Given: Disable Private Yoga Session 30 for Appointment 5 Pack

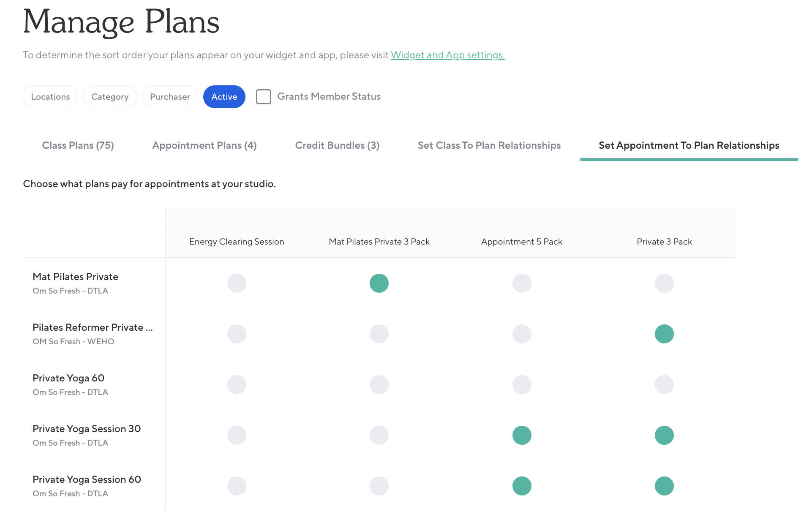Looking at the screenshot, I should point(522,435).
